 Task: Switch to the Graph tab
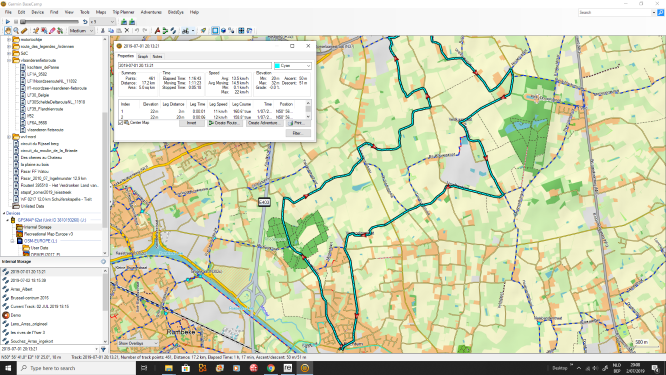[143, 56]
